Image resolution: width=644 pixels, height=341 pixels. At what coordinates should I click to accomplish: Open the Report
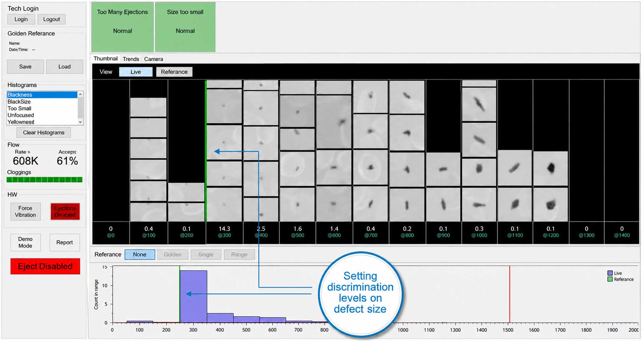(64, 242)
